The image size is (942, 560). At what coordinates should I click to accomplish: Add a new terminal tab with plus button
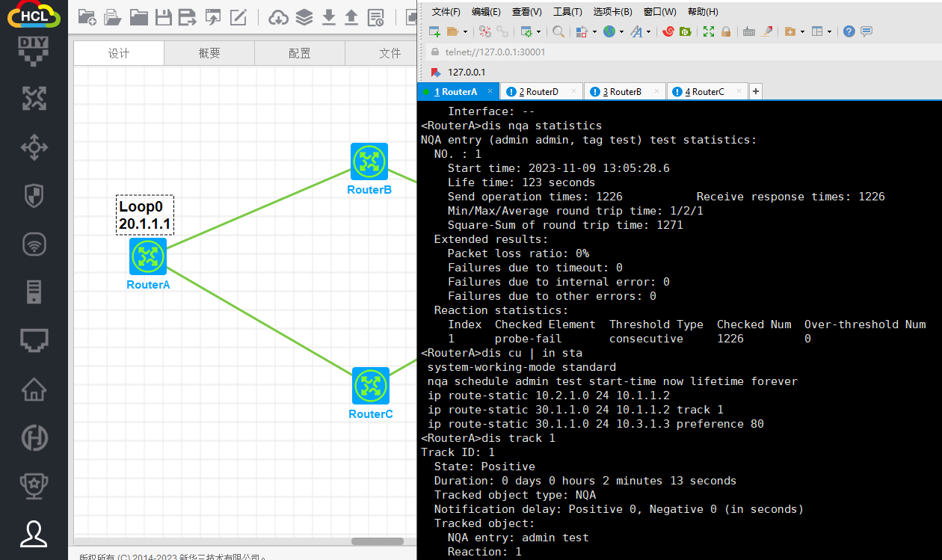pyautogui.click(x=756, y=91)
